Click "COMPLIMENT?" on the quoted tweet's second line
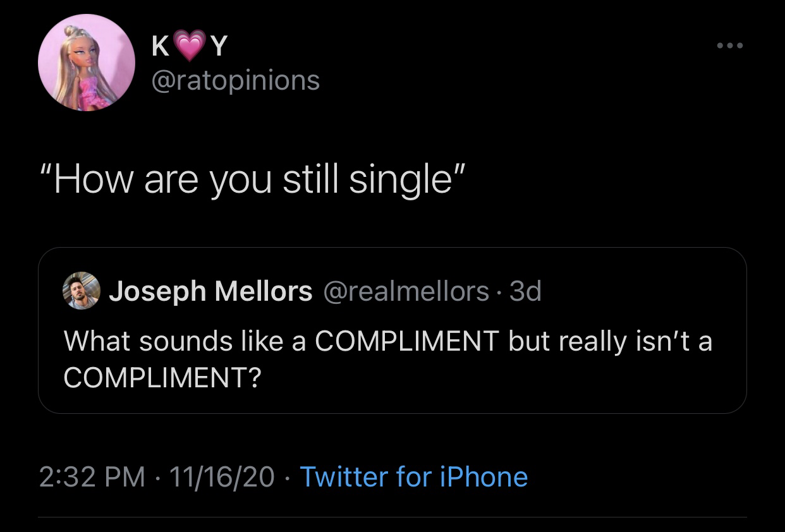 (x=162, y=377)
